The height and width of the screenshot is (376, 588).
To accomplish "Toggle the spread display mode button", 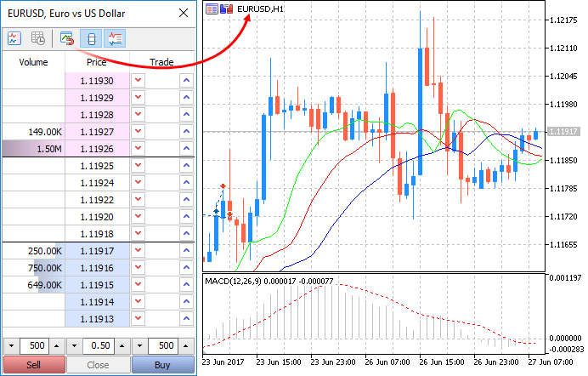I will pos(91,38).
